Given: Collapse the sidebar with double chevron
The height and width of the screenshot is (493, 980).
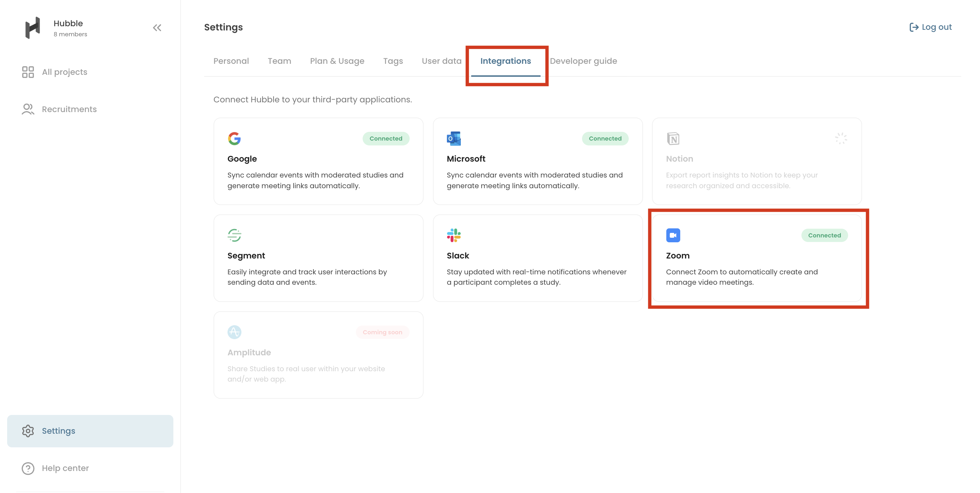Looking at the screenshot, I should pyautogui.click(x=157, y=28).
